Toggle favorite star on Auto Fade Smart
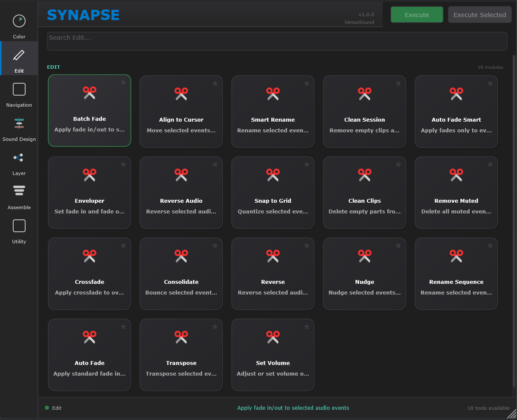 point(490,84)
